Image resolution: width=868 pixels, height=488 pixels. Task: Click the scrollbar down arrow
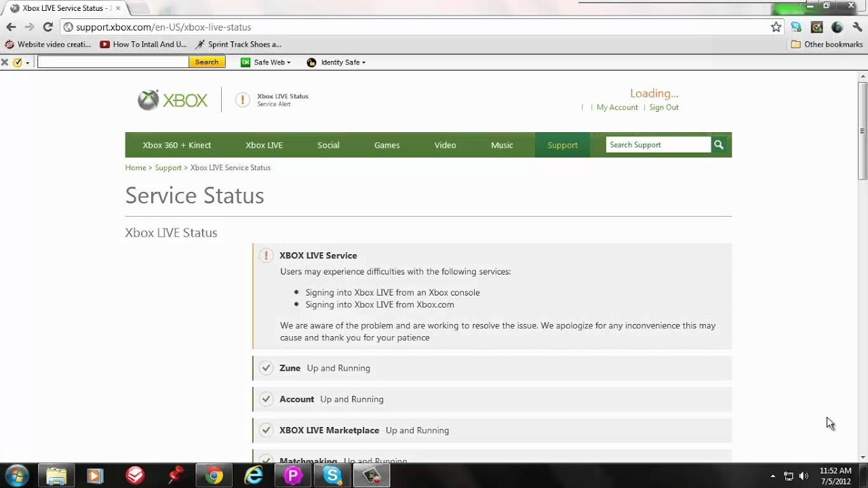pos(862,457)
